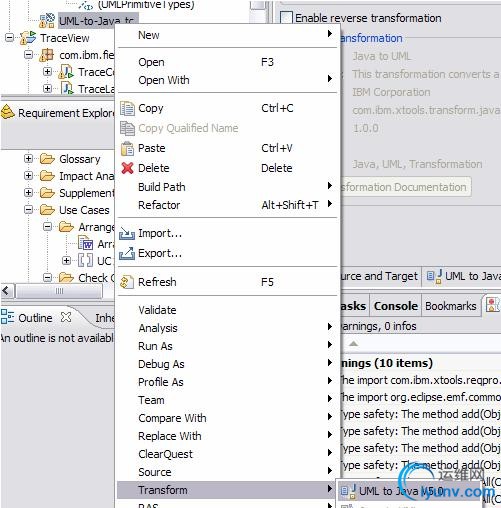The width and height of the screenshot is (501, 508).
Task: Click the red Delete X icon
Action: tap(127, 168)
